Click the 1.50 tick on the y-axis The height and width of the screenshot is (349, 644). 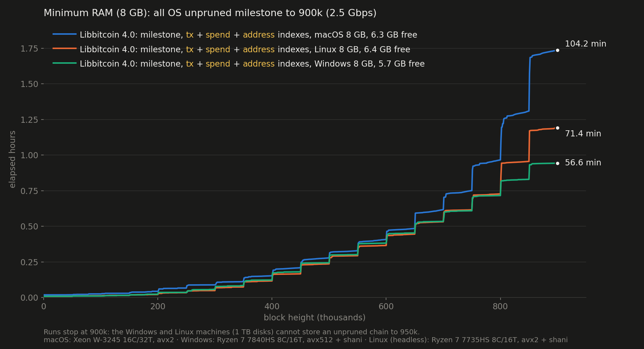tap(29, 84)
